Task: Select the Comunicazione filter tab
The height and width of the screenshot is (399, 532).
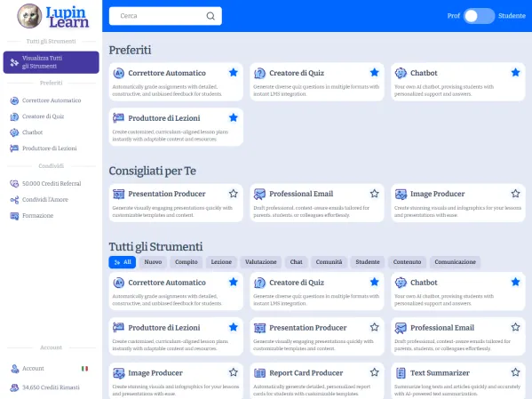Action: point(455,262)
